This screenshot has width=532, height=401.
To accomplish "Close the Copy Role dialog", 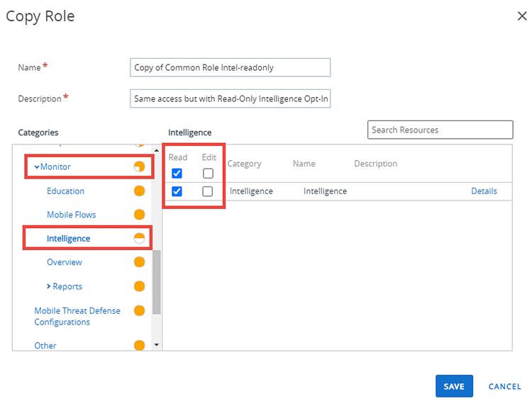I will point(522,16).
